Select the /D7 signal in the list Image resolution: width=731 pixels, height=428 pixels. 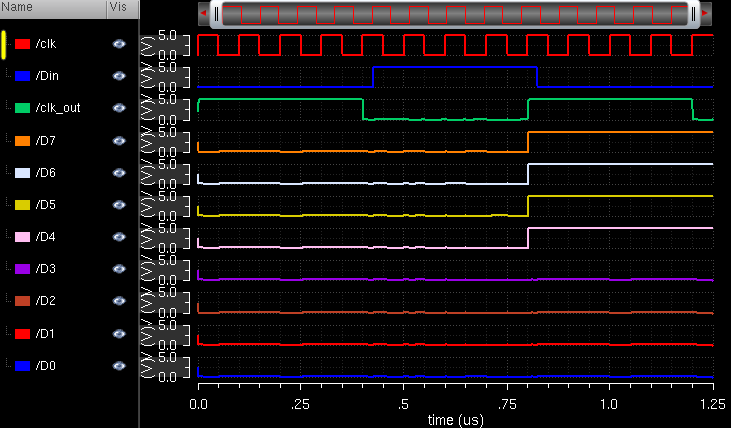pos(45,141)
